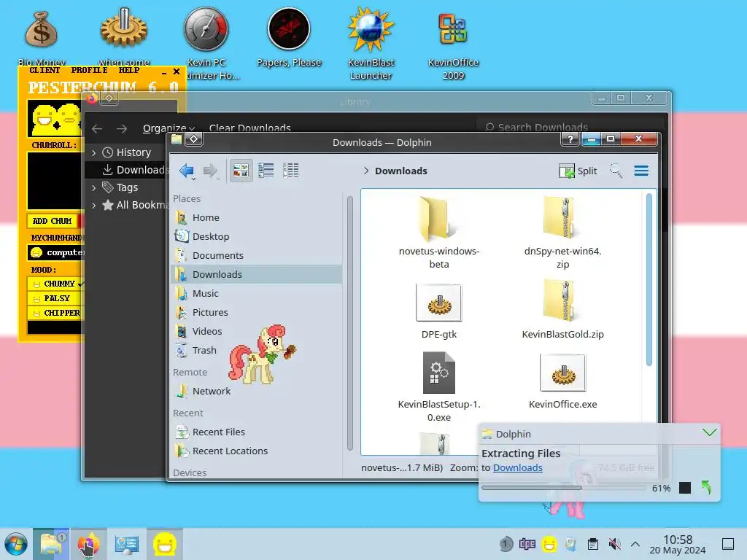Open Dolphin hamburger menu
Image resolution: width=747 pixels, height=560 pixels.
pyautogui.click(x=641, y=171)
